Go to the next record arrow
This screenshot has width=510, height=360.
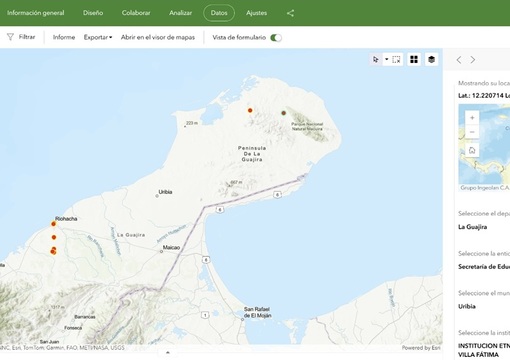click(x=473, y=60)
